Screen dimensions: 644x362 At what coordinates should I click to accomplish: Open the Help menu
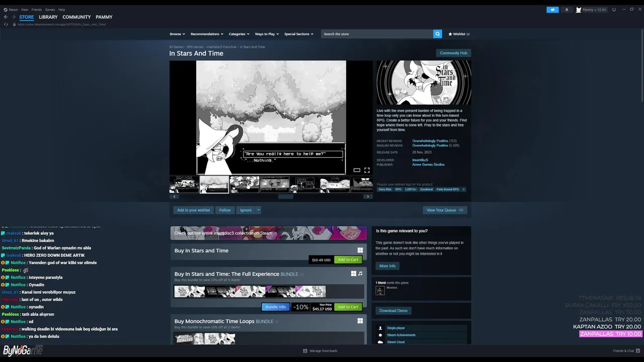click(x=61, y=10)
